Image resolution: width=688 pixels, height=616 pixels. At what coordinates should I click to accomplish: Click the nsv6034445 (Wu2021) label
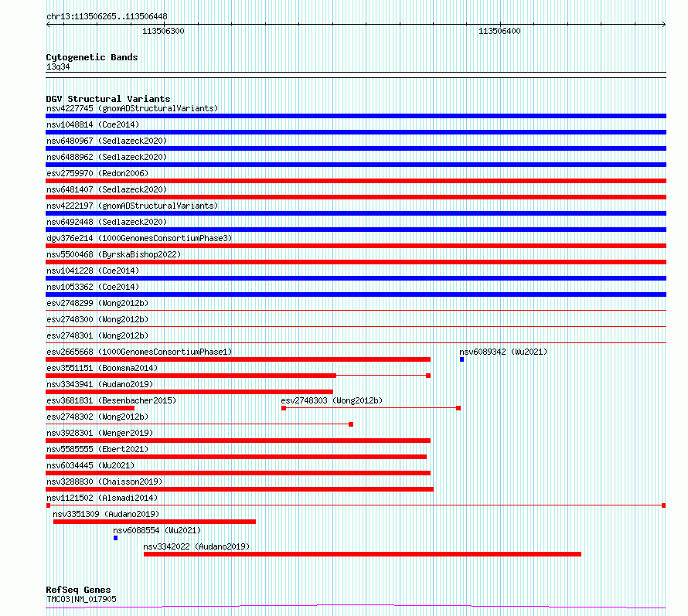click(x=90, y=465)
